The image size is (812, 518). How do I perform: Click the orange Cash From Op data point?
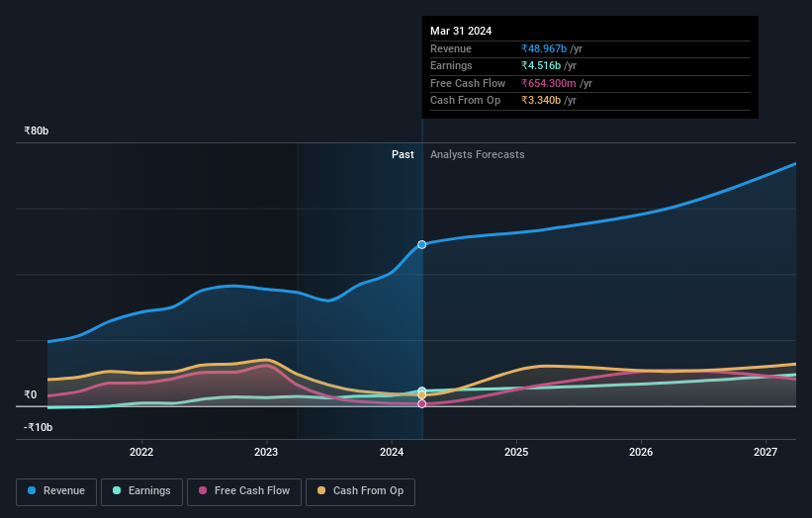pyautogui.click(x=422, y=395)
